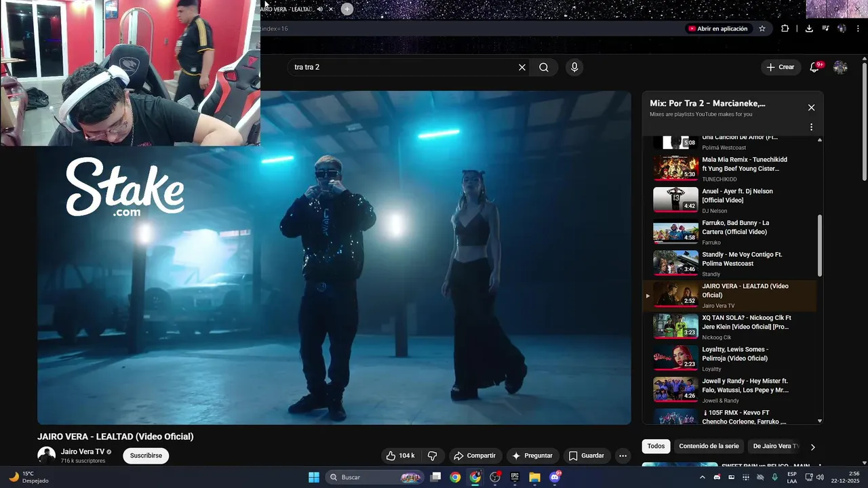The height and width of the screenshot is (488, 868).
Task: Click the Crear button
Action: 780,67
